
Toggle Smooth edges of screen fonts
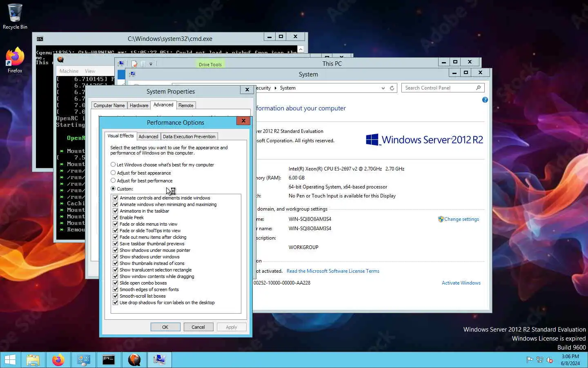point(116,289)
